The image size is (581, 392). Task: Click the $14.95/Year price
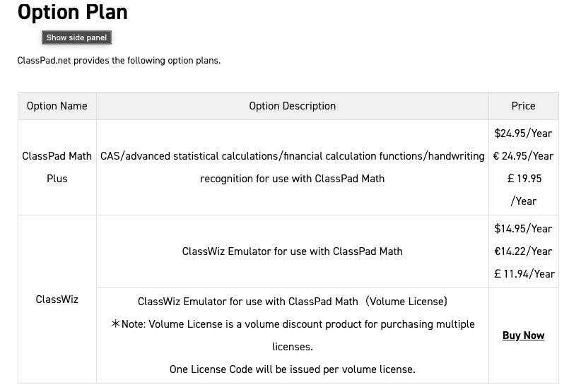pyautogui.click(x=523, y=229)
